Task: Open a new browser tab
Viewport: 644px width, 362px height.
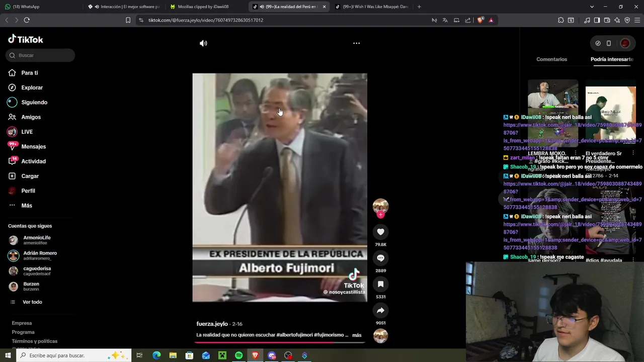Action: [x=419, y=7]
